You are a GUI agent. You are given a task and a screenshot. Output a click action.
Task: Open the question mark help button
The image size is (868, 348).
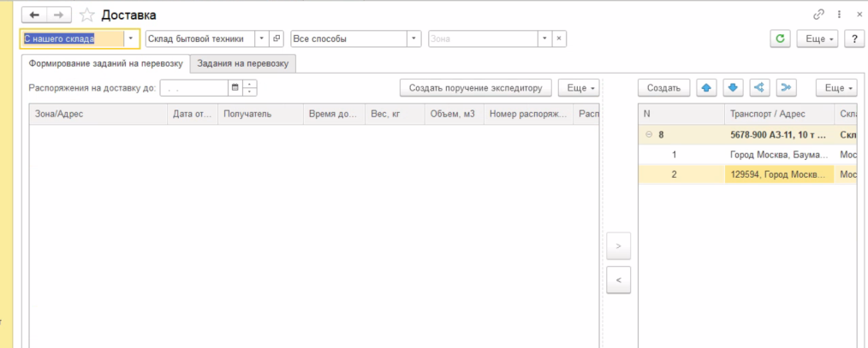[853, 38]
